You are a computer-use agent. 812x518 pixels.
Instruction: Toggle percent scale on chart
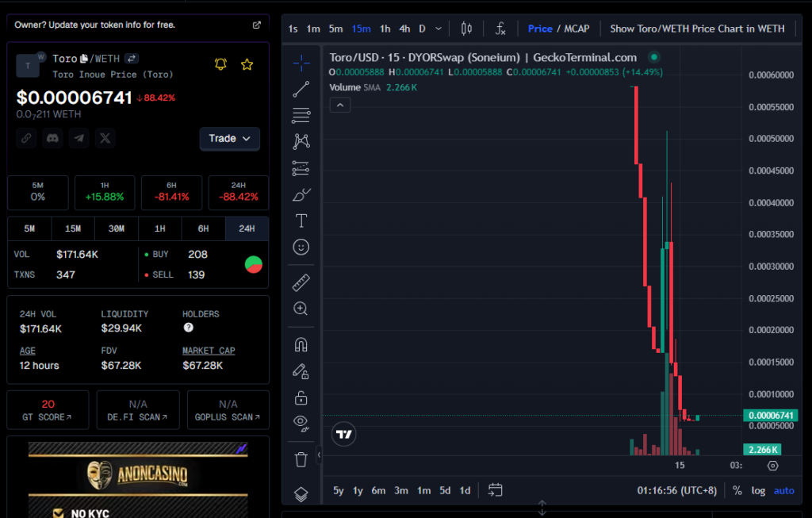737,490
